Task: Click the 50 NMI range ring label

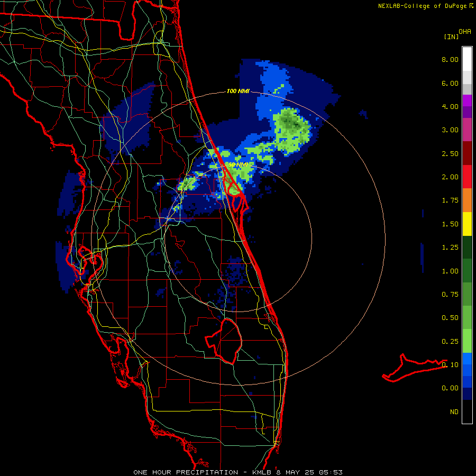Action: (238, 164)
